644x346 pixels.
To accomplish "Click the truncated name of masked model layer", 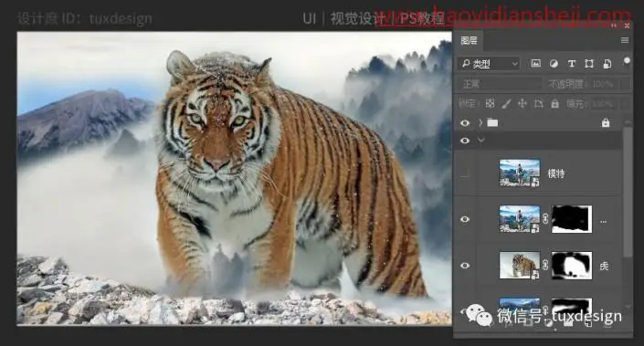I will pos(603,222).
